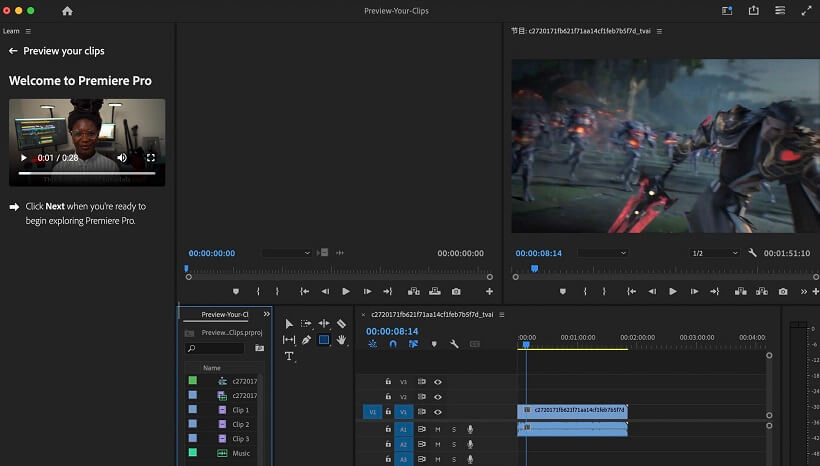Image resolution: width=820 pixels, height=466 pixels.
Task: Export frame camera icon in Program monitor
Action: coord(783,291)
